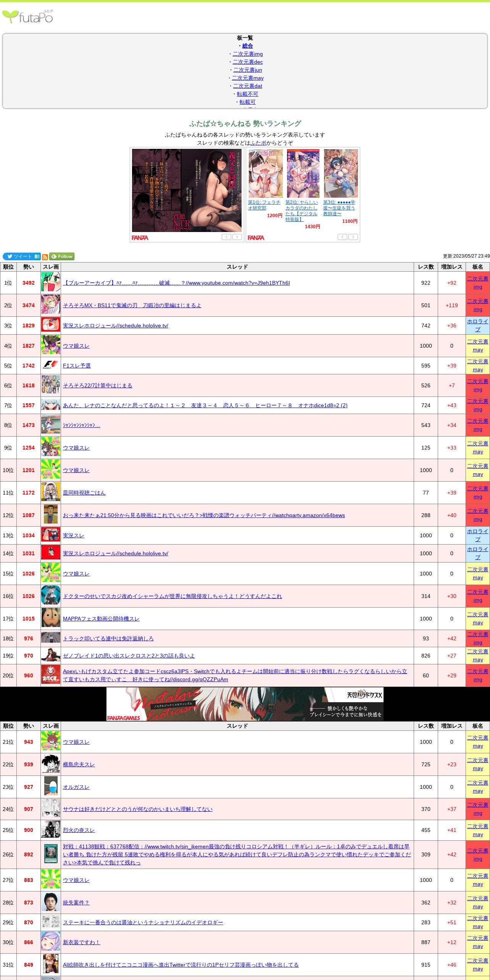Open the ウマ娘スレ thread at 4位

click(x=76, y=346)
